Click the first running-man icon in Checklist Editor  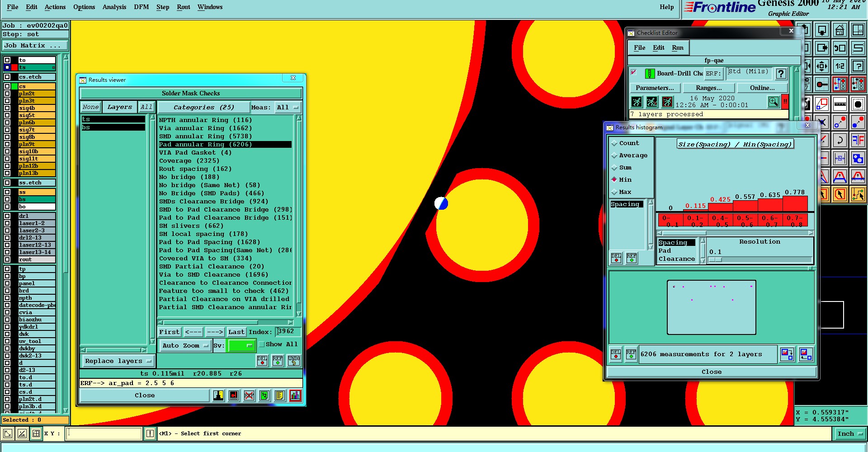(637, 102)
